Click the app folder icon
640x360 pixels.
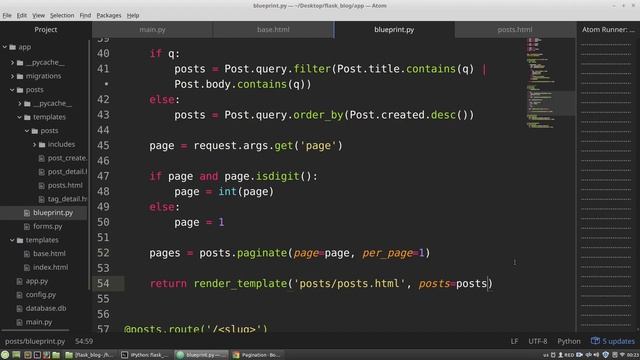13,47
